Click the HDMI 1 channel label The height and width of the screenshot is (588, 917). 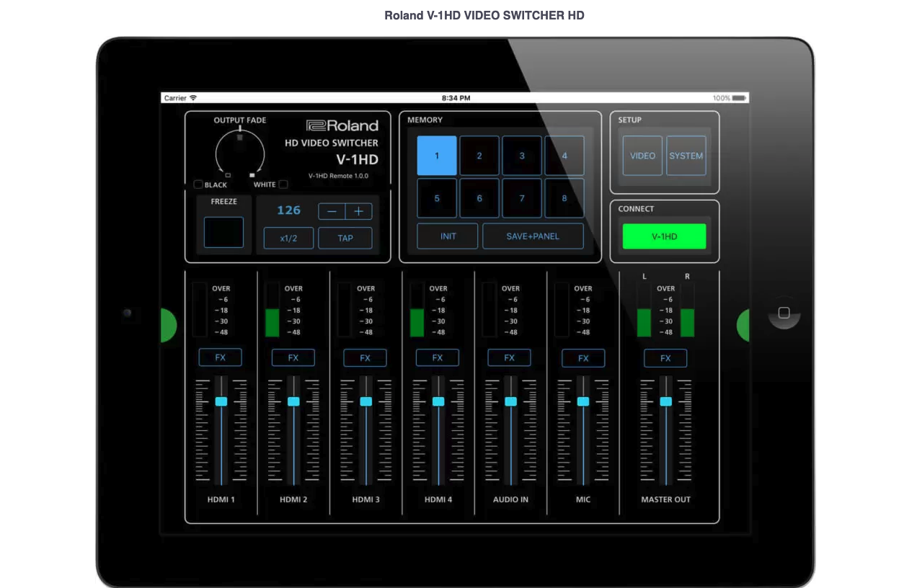(221, 499)
